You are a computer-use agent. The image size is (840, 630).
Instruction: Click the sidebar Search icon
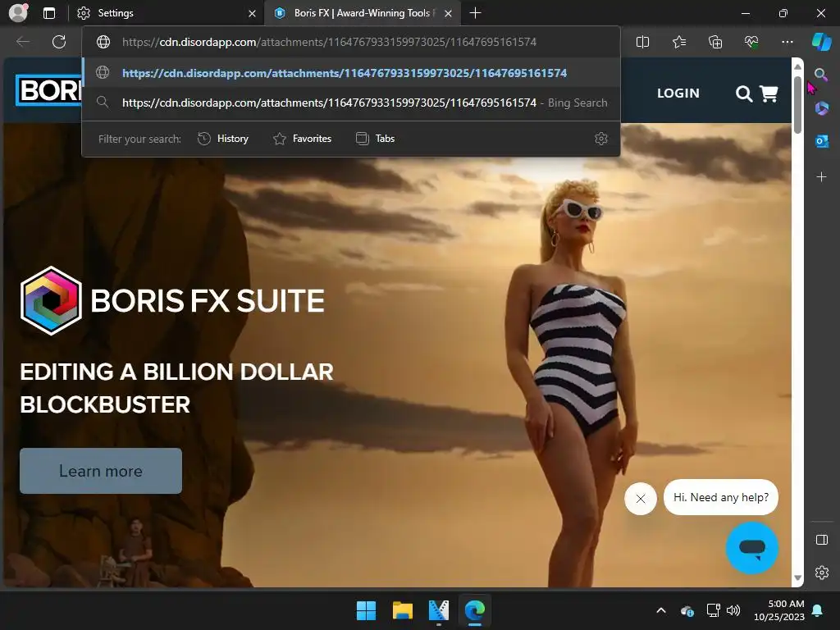[821, 75]
